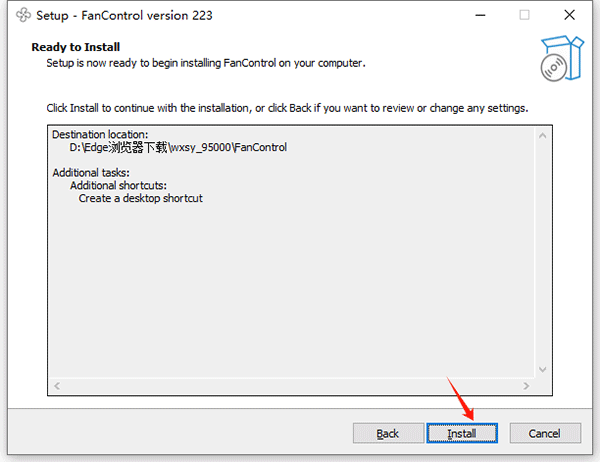600x462 pixels.
Task: Click the FanControl fan icon in title bar
Action: (23, 16)
